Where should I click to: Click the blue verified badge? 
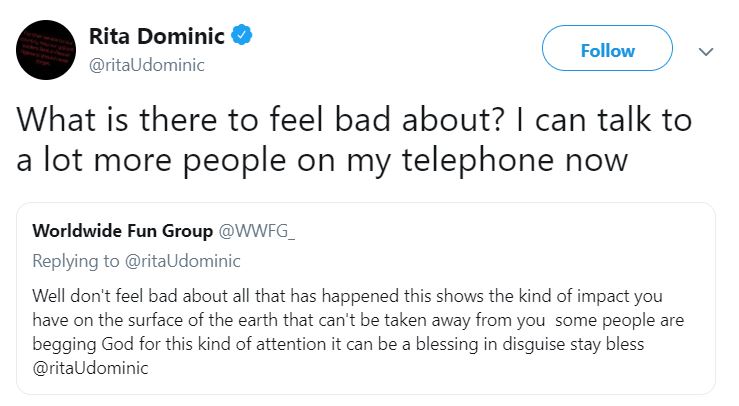click(242, 37)
